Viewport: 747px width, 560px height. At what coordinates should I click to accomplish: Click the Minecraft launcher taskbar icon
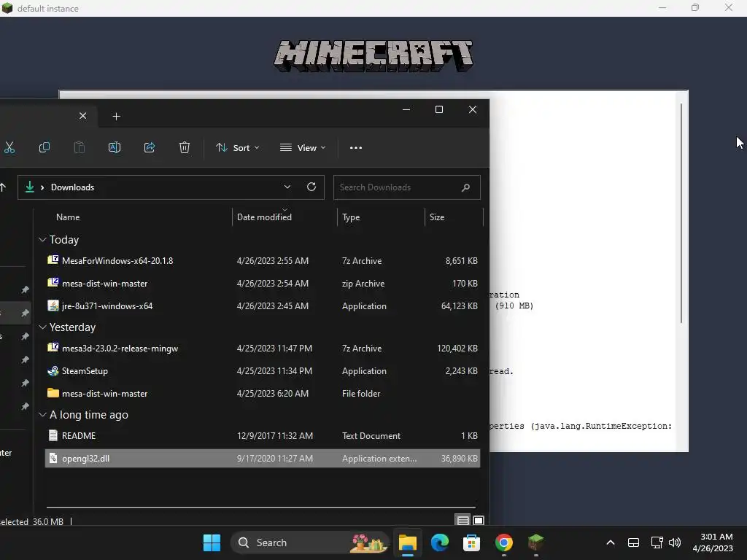click(x=536, y=542)
